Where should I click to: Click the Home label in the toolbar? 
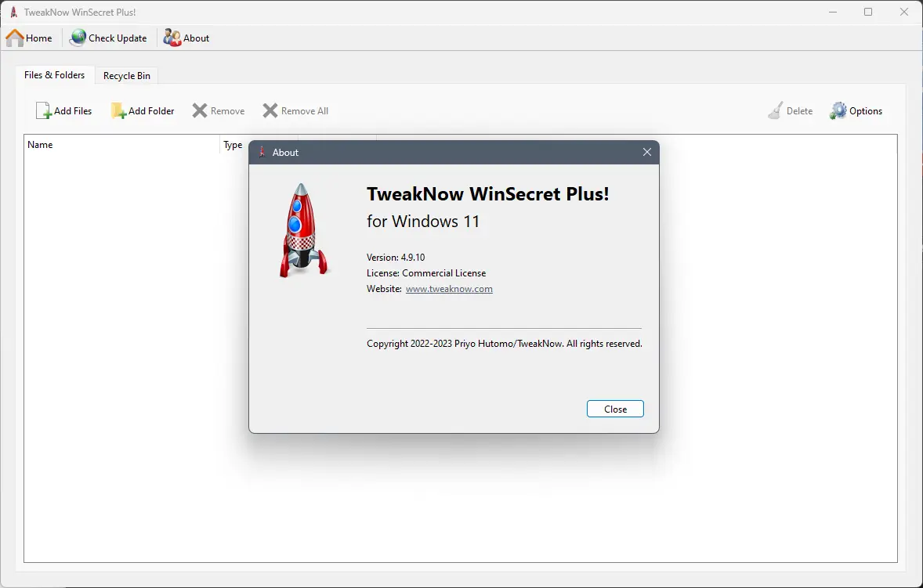[x=39, y=38]
